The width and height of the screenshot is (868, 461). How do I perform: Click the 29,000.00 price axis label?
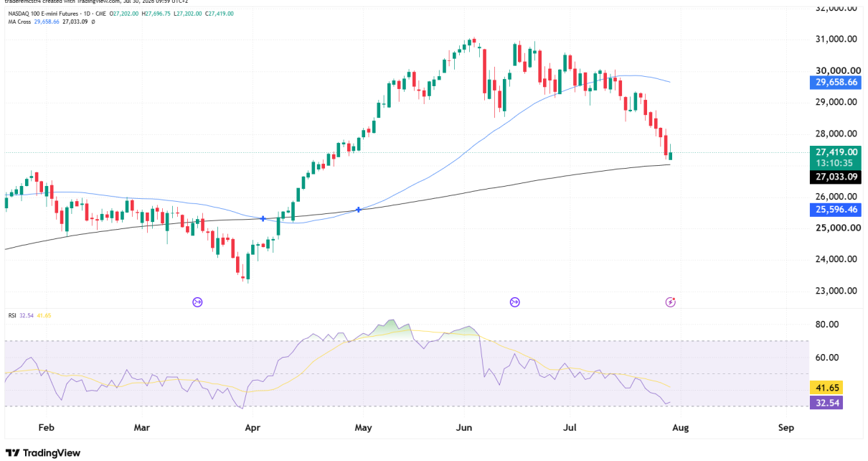click(x=836, y=102)
